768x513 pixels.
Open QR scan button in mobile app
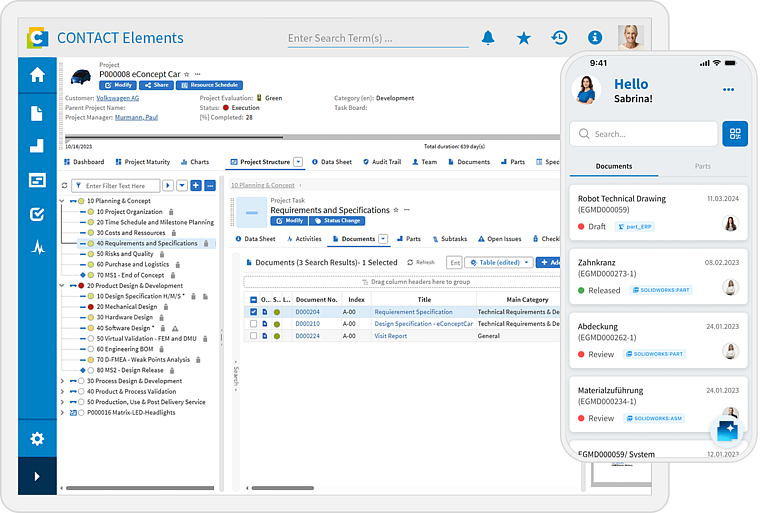[735, 134]
